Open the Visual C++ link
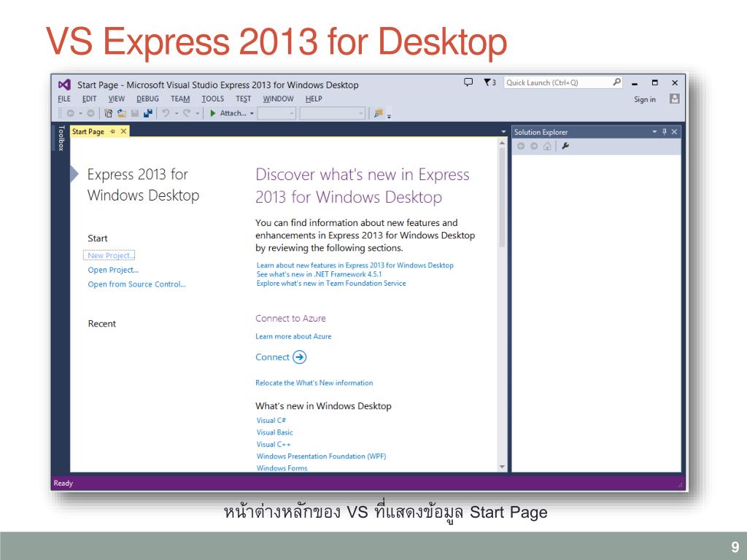747x560 pixels. pos(274,444)
